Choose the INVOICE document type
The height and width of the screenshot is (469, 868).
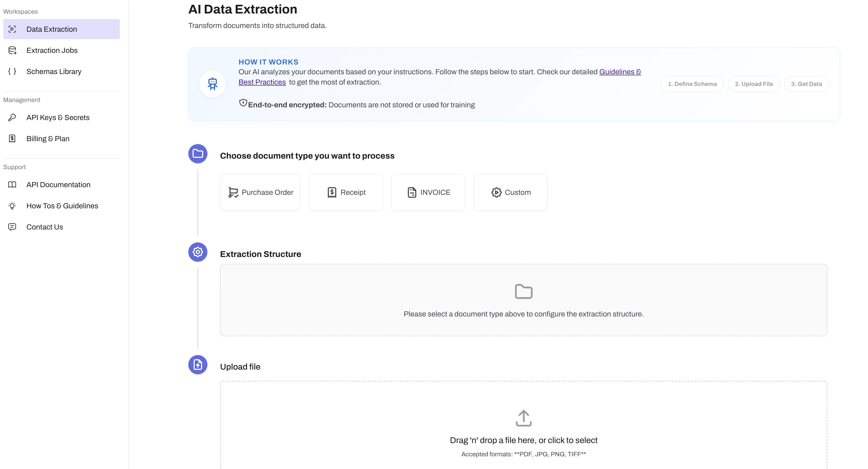(x=428, y=192)
